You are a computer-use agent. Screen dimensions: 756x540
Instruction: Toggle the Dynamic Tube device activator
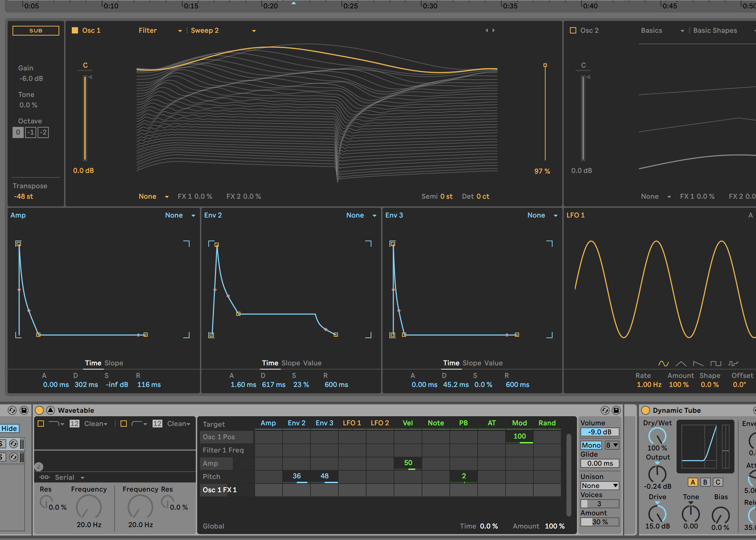point(646,410)
